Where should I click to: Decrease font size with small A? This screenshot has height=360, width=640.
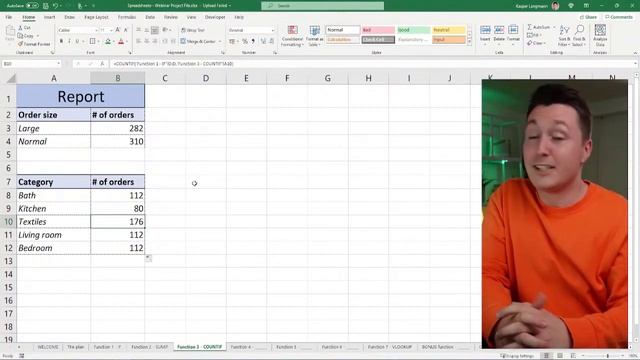point(126,30)
